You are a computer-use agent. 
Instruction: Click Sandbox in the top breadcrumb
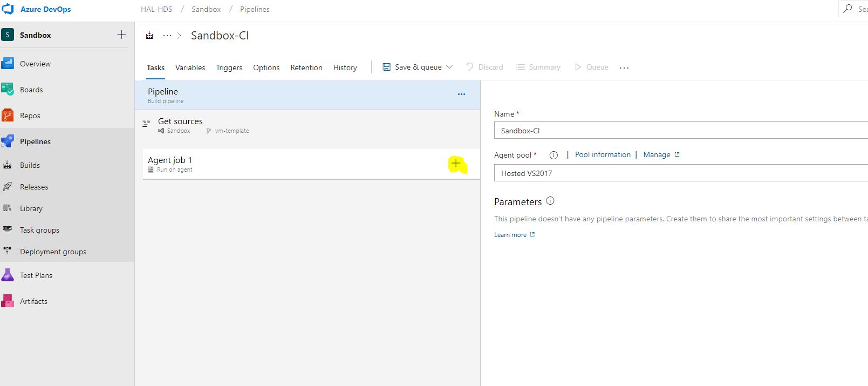point(206,9)
